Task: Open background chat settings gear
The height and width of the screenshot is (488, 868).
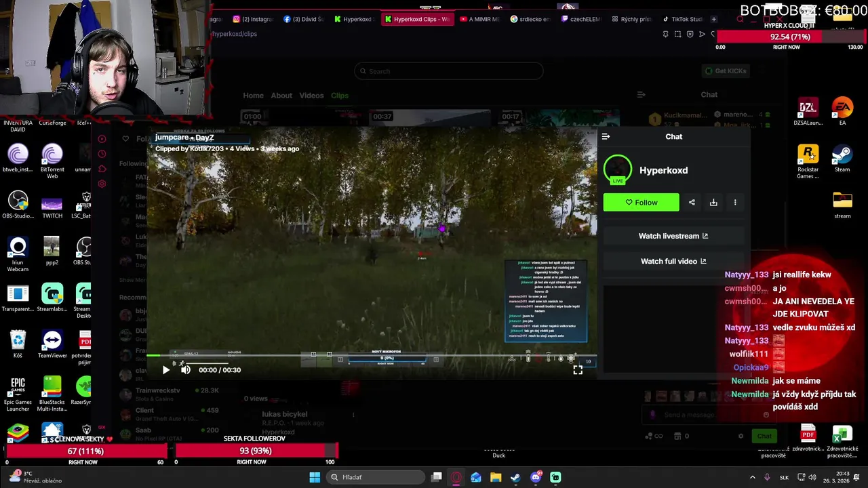Action: (741, 436)
